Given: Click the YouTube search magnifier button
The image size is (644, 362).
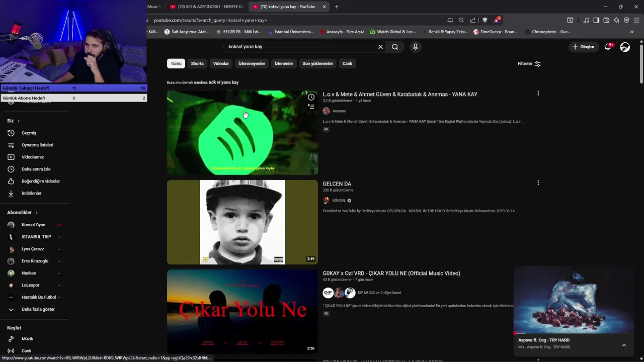Looking at the screenshot, I should tap(395, 47).
